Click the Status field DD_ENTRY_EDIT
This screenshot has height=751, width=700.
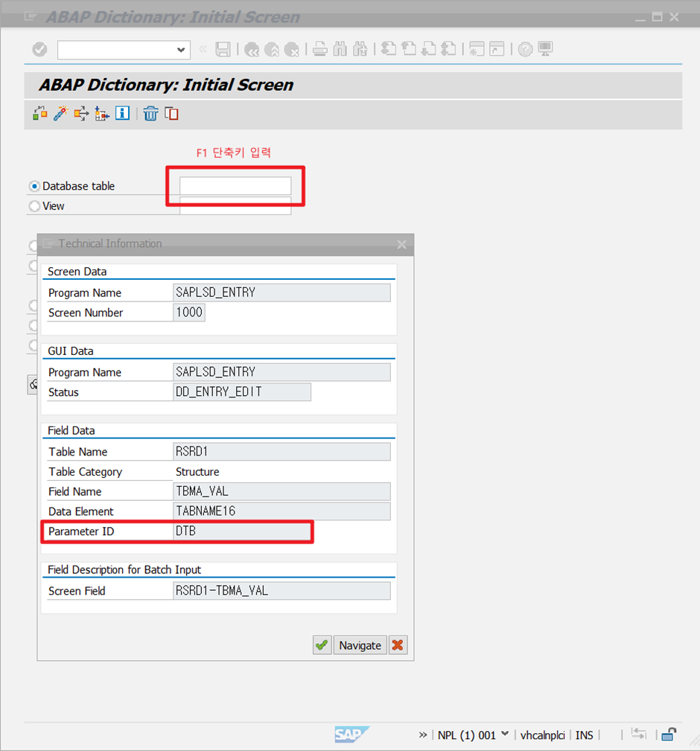(242, 392)
